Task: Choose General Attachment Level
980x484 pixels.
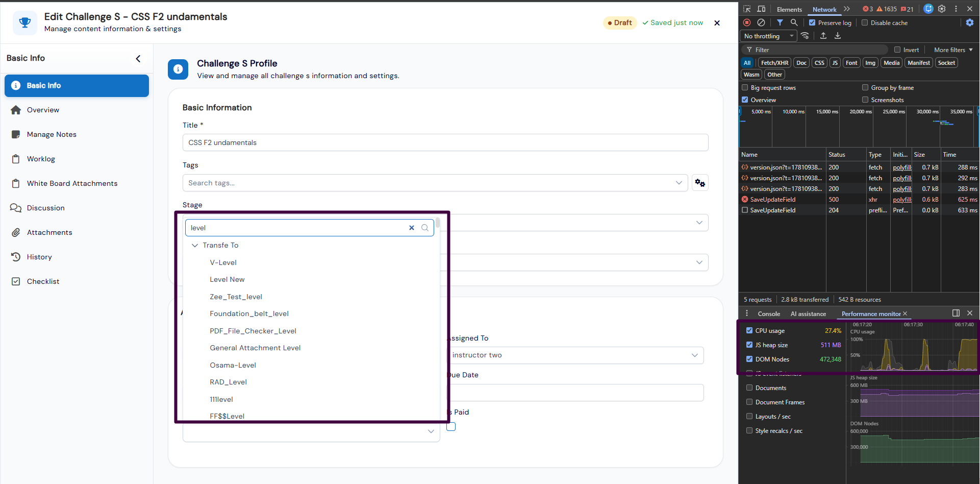Action: tap(255, 348)
